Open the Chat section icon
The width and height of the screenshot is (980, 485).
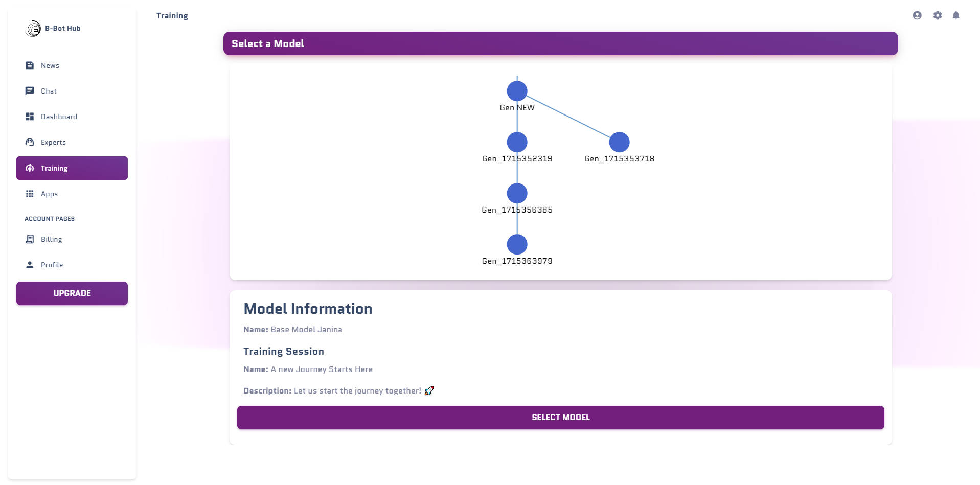30,91
